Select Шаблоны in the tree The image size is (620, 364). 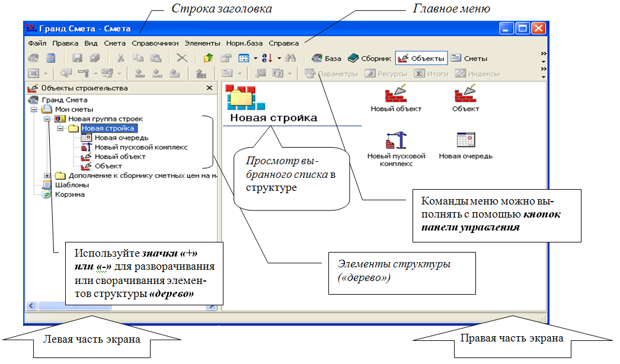[x=72, y=185]
